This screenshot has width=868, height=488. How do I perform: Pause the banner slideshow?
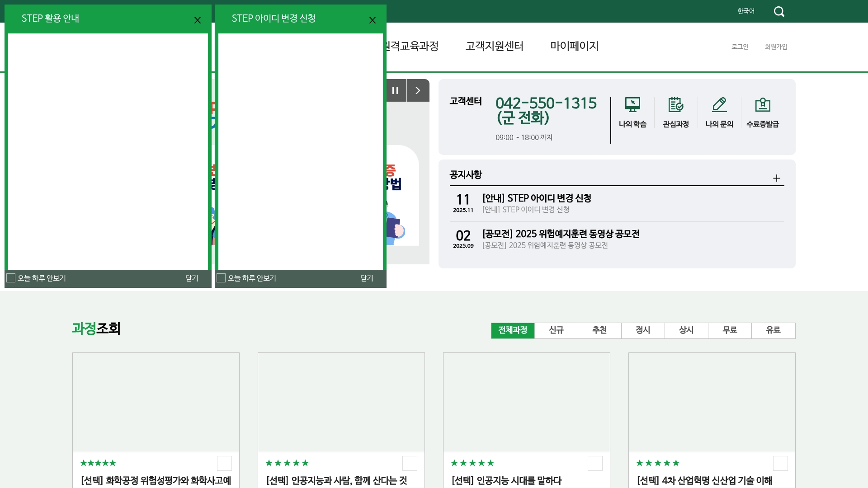(x=395, y=90)
